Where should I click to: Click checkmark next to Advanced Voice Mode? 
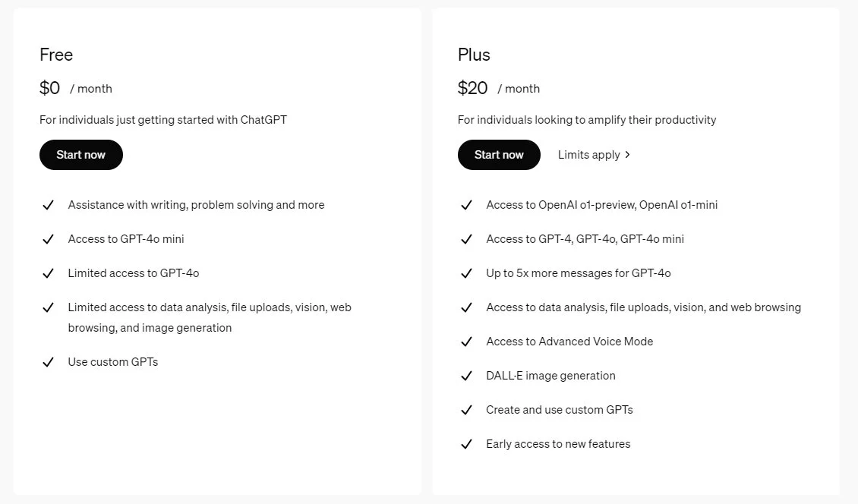coord(466,342)
